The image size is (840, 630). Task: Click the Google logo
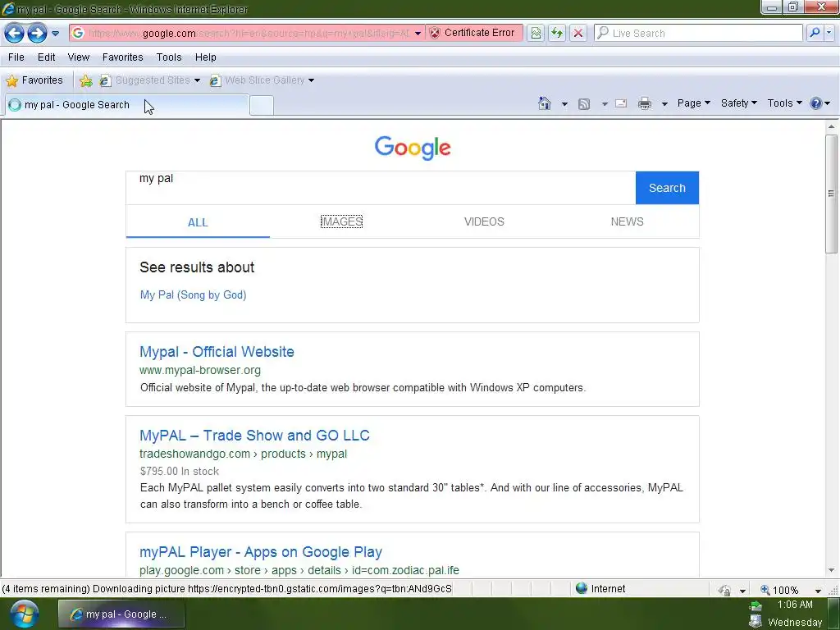[413, 148]
